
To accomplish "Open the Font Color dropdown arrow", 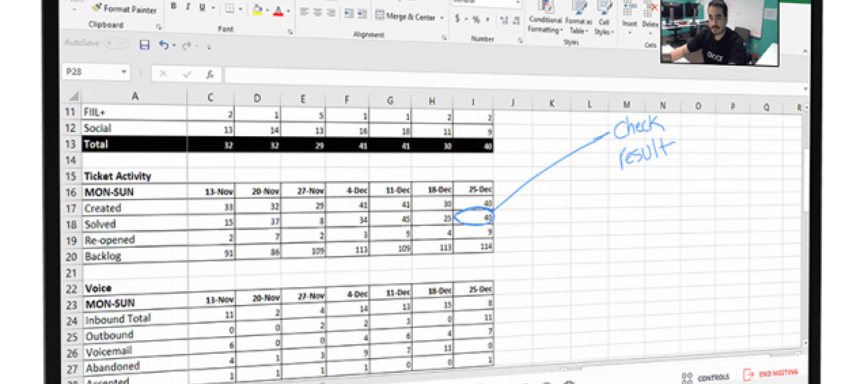I will (x=288, y=11).
